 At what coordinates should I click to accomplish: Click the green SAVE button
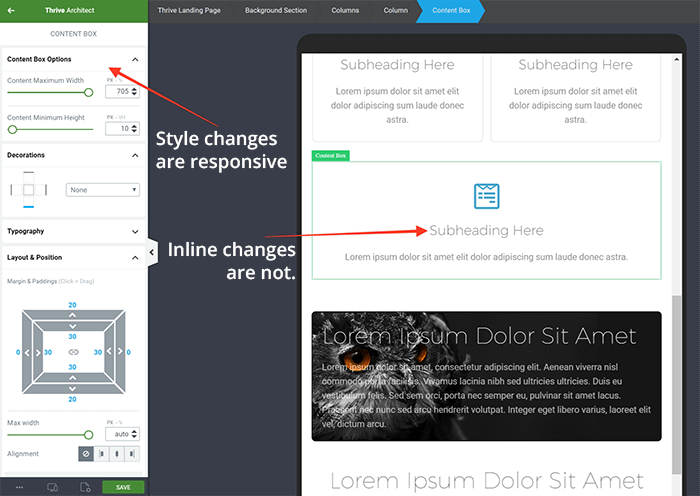123,487
